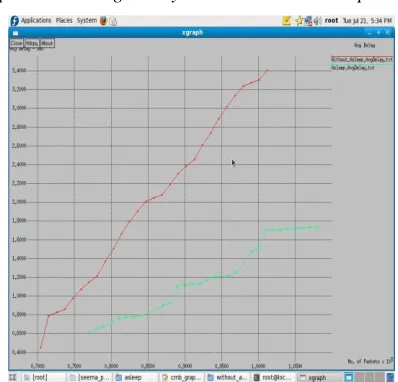Switch to the root@loc terminal taskbar item
This screenshot has height=382, width=398.
(x=273, y=377)
